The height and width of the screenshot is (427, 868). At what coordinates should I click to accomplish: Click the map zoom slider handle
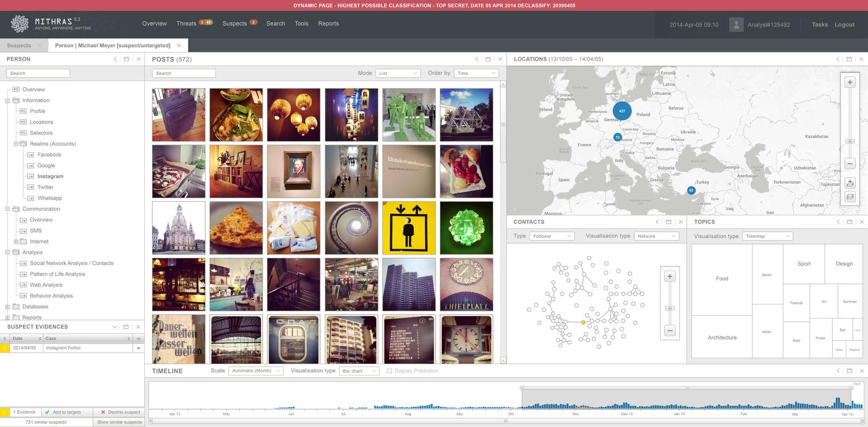tap(850, 142)
